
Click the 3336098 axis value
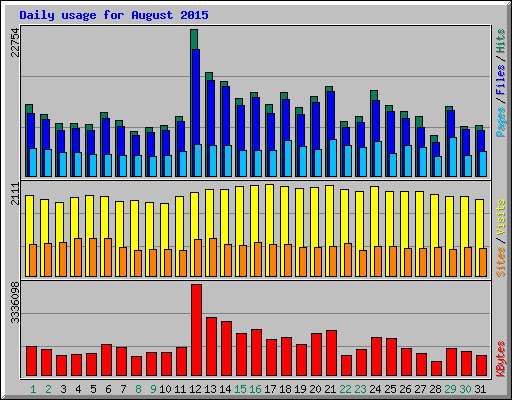[15, 303]
